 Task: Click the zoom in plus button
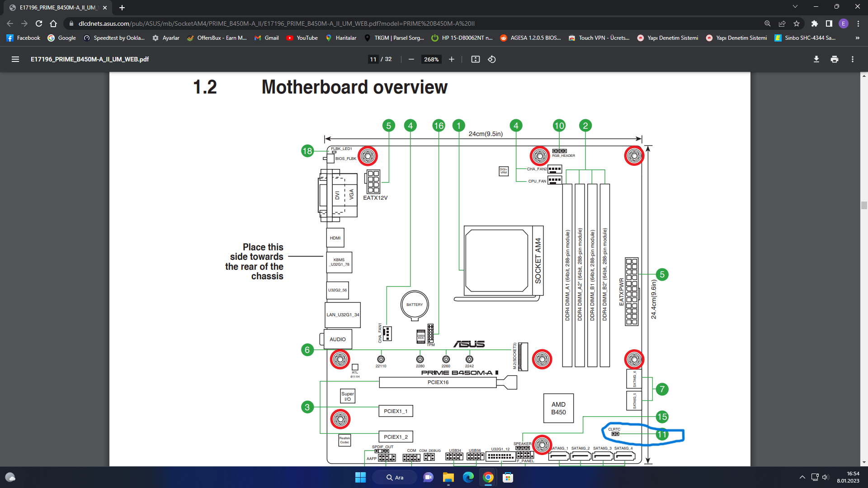(451, 59)
